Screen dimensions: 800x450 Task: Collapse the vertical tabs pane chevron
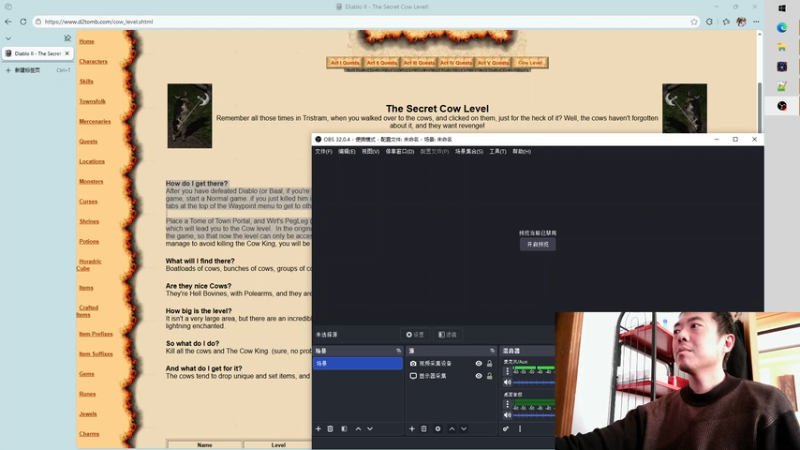coord(8,38)
